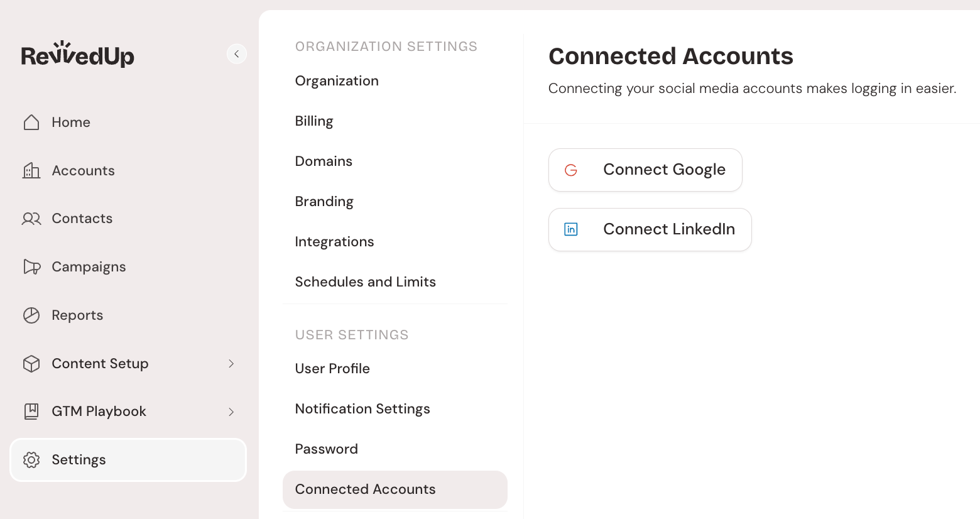Open the User Profile page
This screenshot has height=519, width=980.
[x=332, y=369]
